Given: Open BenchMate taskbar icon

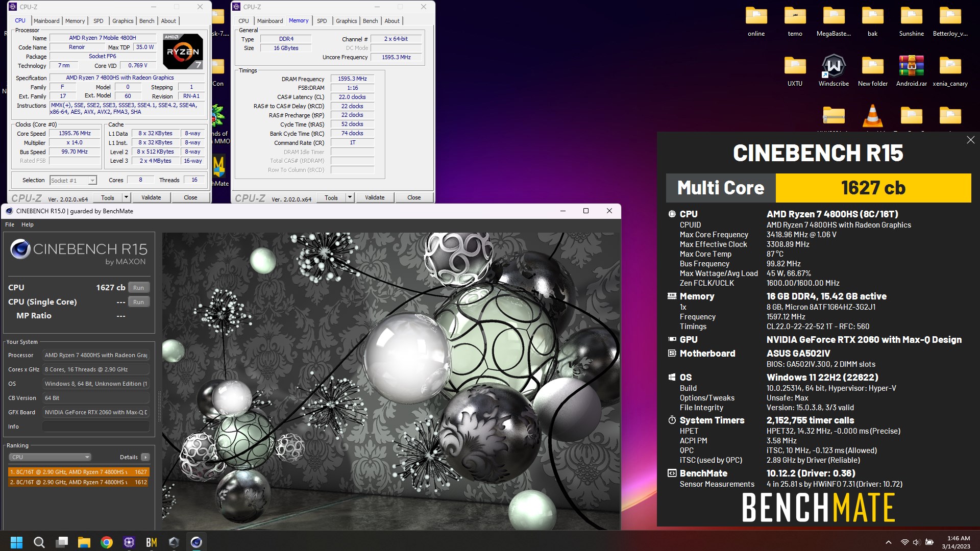Looking at the screenshot, I should 152,542.
